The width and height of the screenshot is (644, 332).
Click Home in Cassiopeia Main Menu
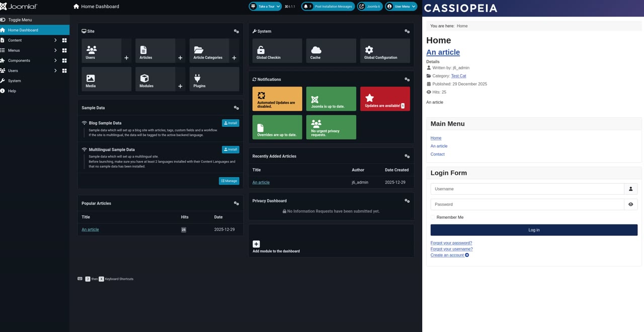point(436,138)
